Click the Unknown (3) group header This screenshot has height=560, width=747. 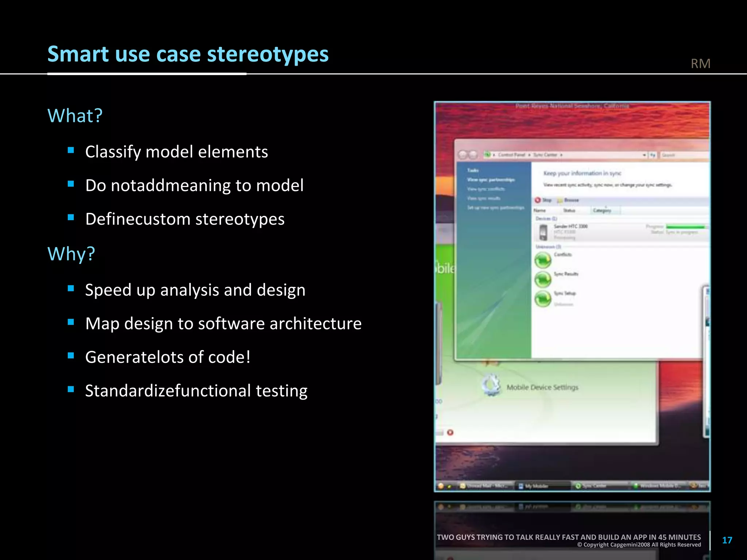(x=548, y=247)
